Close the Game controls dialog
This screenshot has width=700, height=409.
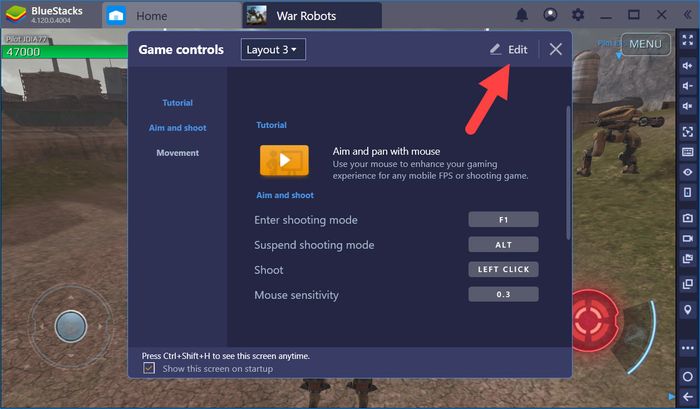(555, 49)
